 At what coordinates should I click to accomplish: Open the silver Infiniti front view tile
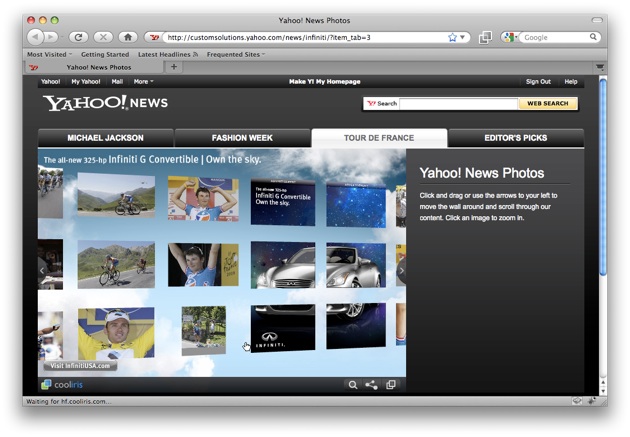click(x=283, y=265)
